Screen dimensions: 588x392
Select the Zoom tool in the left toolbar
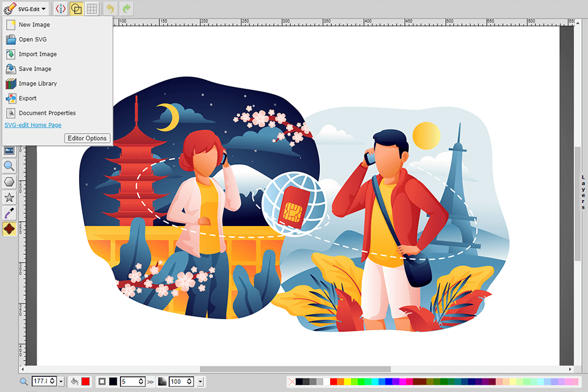(x=9, y=166)
